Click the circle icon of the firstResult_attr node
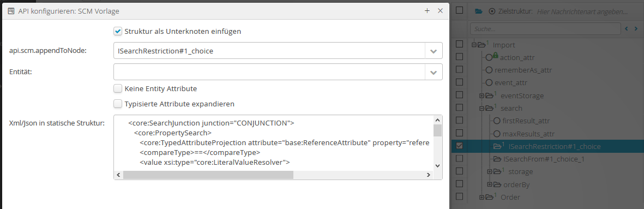This screenshot has width=644, height=209. [x=497, y=121]
